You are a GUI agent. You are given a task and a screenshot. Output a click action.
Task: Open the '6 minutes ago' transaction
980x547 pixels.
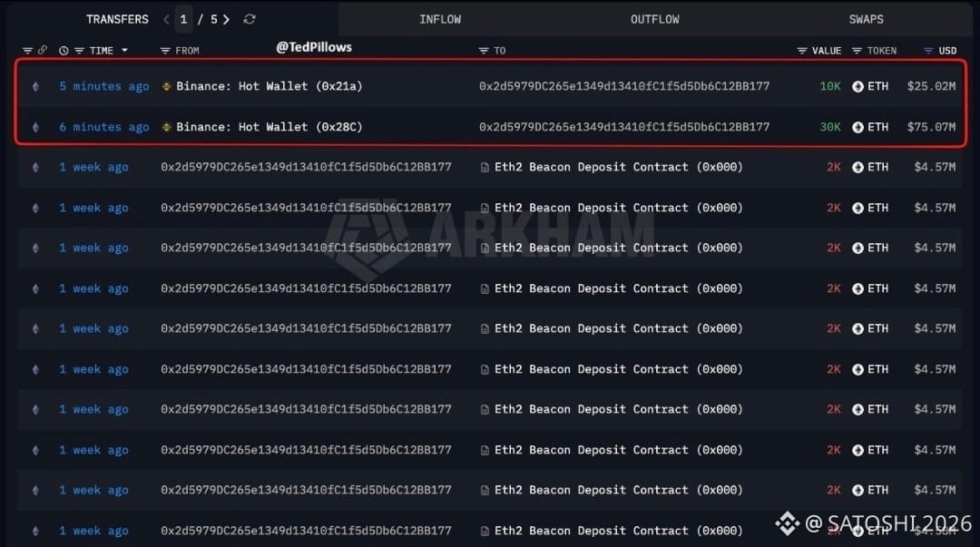104,127
